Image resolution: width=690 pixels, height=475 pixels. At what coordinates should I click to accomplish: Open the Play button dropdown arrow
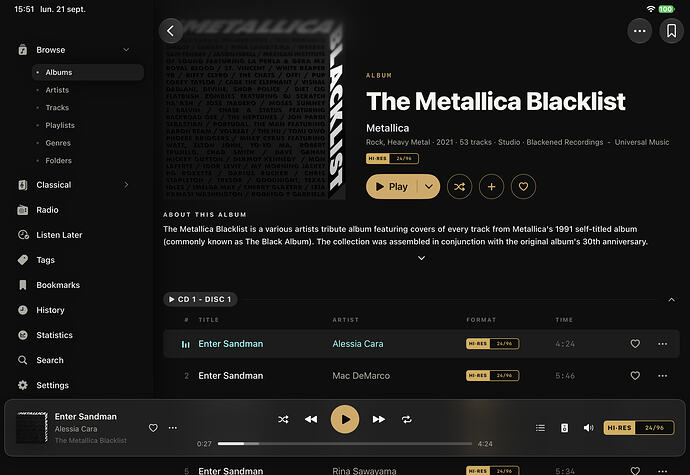pyautogui.click(x=429, y=187)
